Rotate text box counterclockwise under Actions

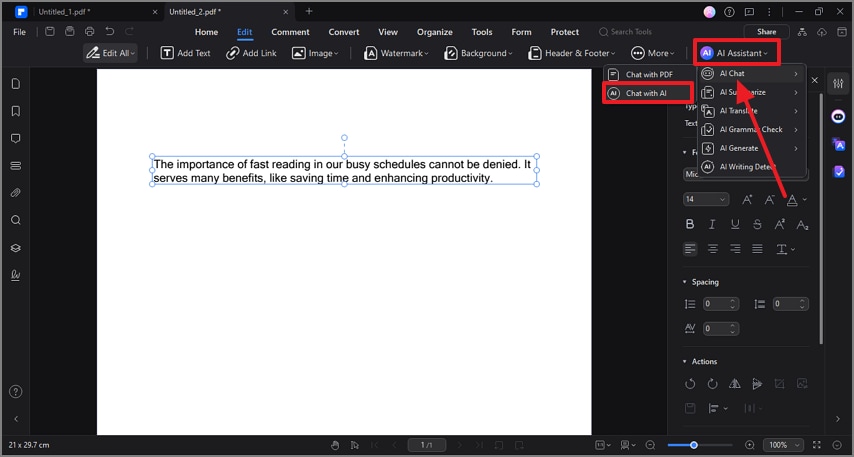pos(690,384)
